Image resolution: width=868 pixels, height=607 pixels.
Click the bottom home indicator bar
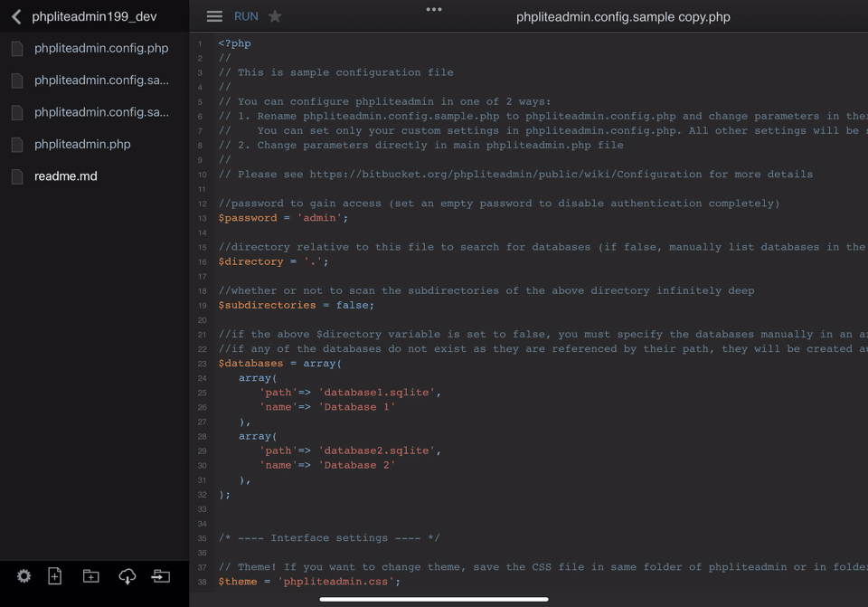pyautogui.click(x=434, y=599)
